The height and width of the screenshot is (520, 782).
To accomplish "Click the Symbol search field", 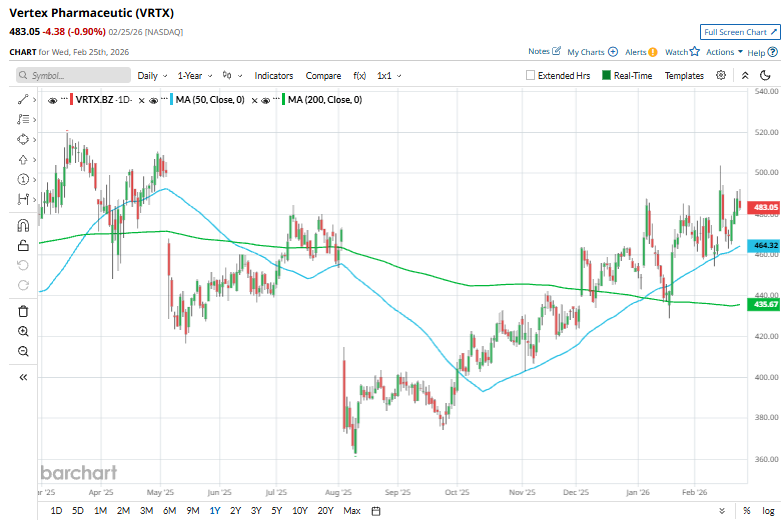I will (x=75, y=75).
